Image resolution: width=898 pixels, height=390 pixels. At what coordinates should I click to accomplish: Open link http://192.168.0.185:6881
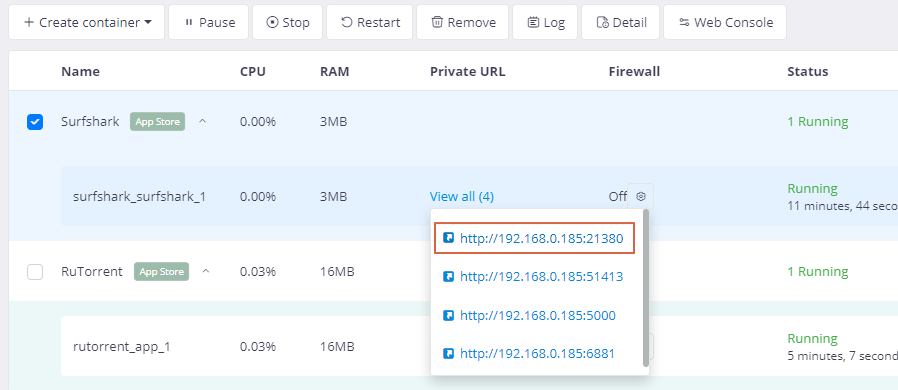(537, 353)
